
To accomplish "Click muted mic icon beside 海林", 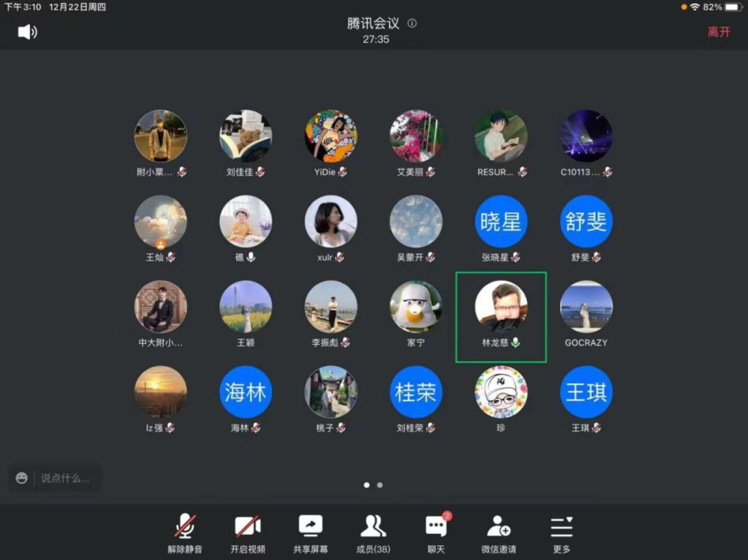I will (256, 428).
